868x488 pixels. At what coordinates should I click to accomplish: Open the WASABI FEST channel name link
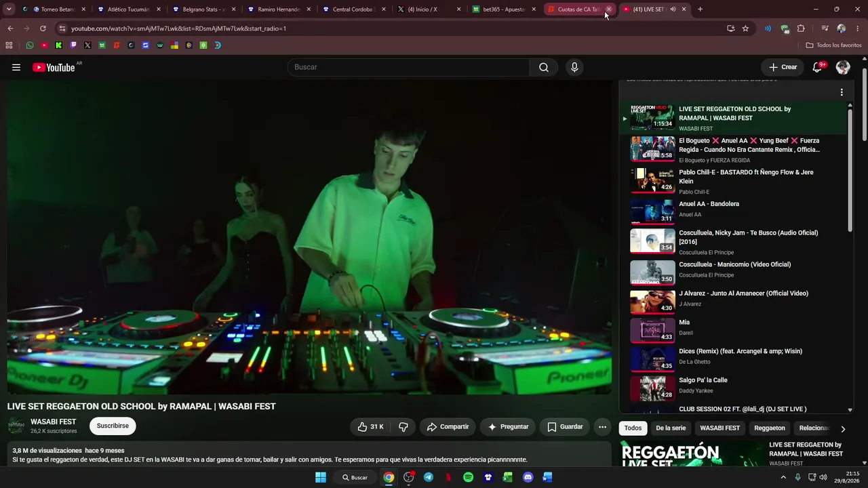point(53,422)
